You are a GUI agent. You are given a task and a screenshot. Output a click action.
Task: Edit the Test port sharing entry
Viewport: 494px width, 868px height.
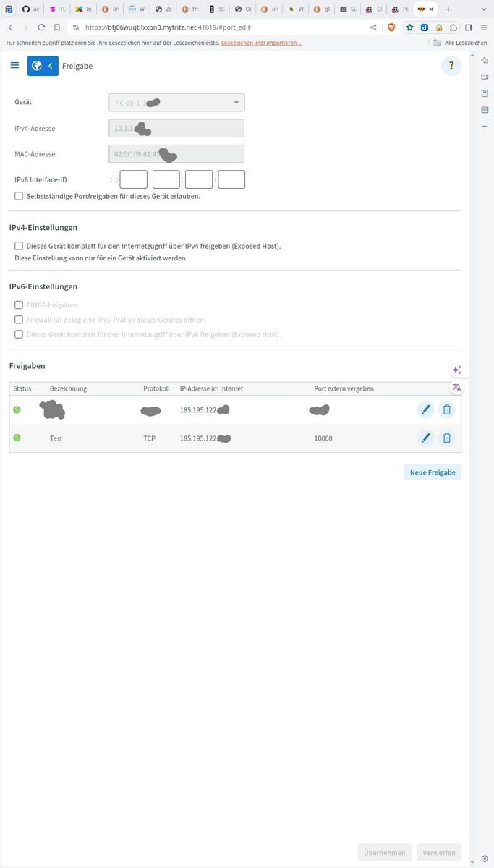[x=426, y=438]
